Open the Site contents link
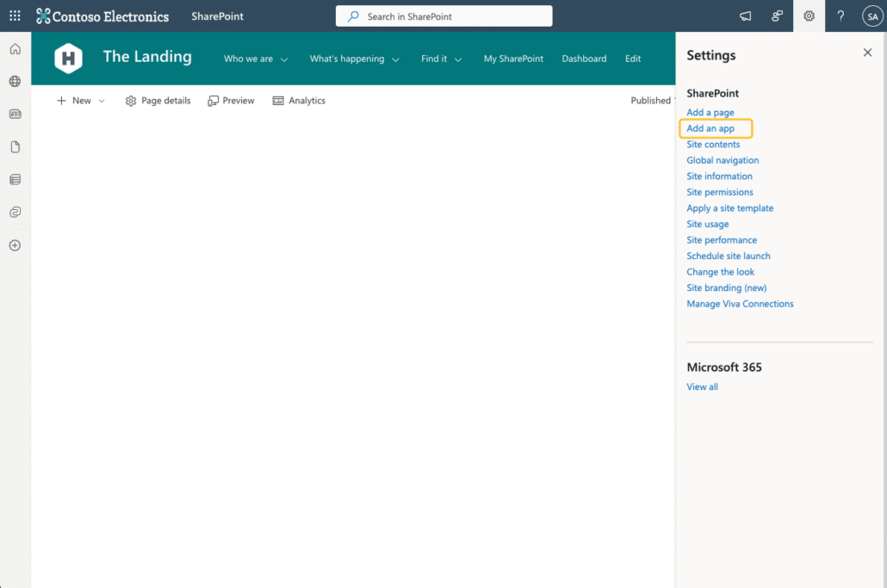887x588 pixels. (713, 145)
